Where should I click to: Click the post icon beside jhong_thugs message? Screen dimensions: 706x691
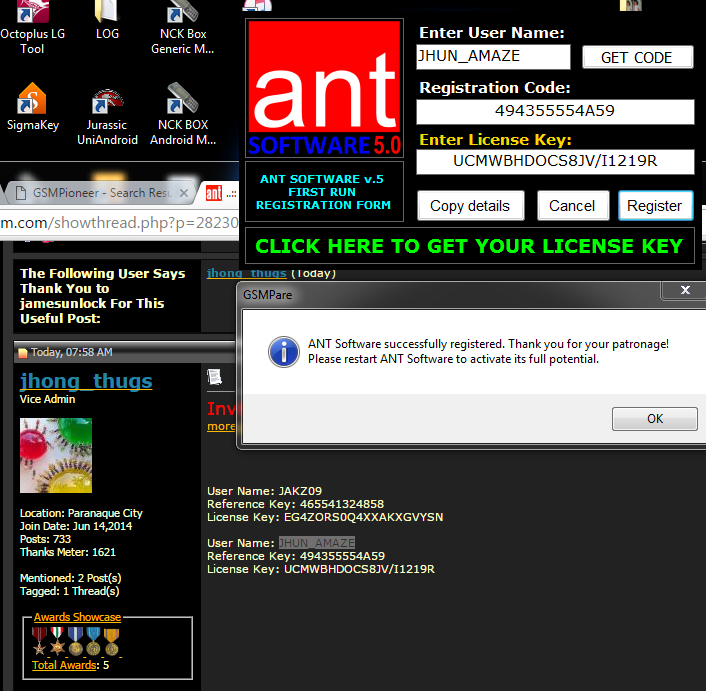coord(214,376)
